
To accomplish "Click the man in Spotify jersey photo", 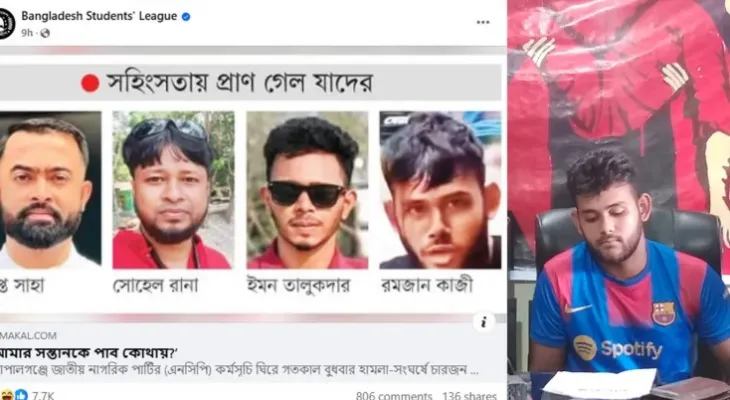I will click(x=619, y=200).
